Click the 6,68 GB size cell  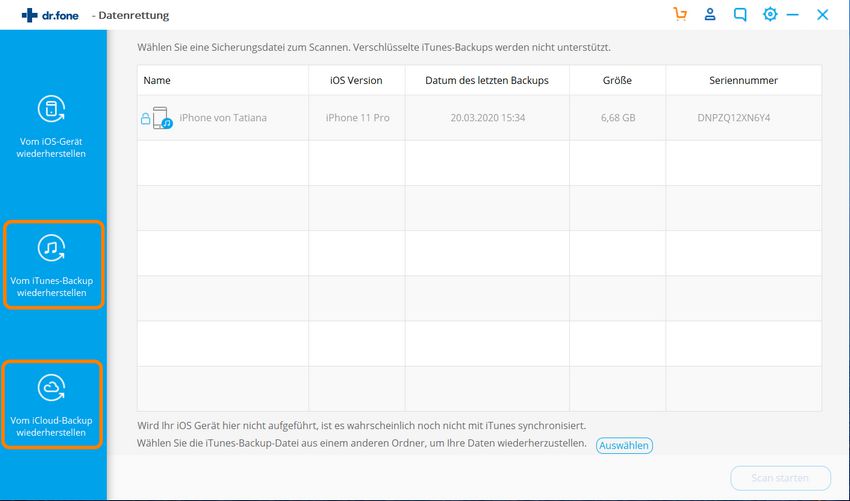(617, 118)
